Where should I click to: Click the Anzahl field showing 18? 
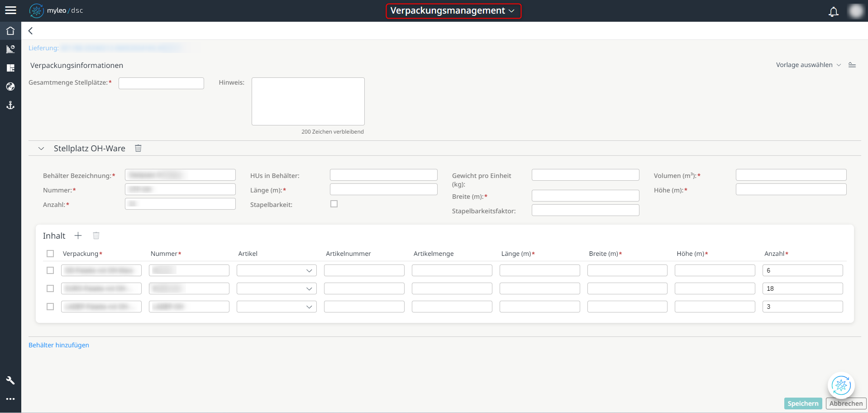coord(802,288)
